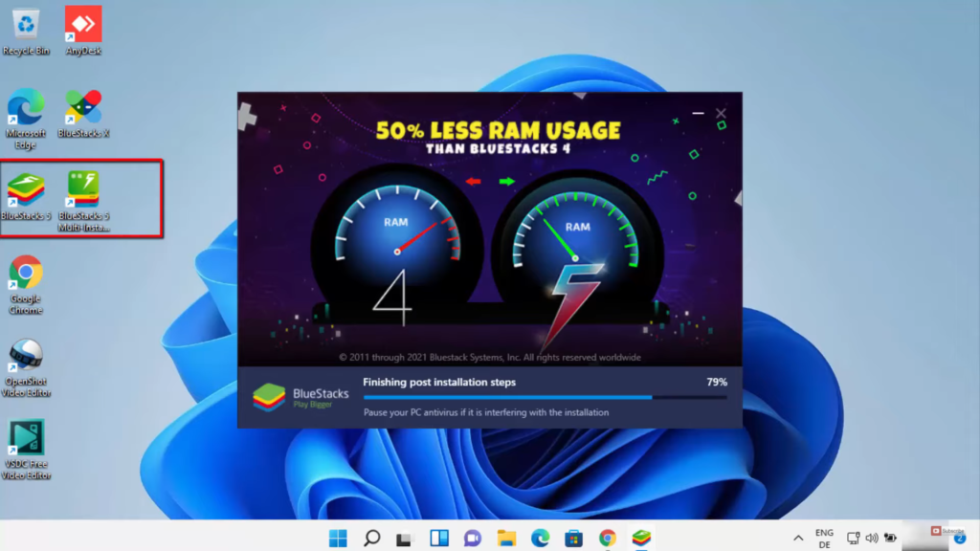This screenshot has width=980, height=551.
Task: Expand the hidden system tray icons chevron
Action: (798, 538)
